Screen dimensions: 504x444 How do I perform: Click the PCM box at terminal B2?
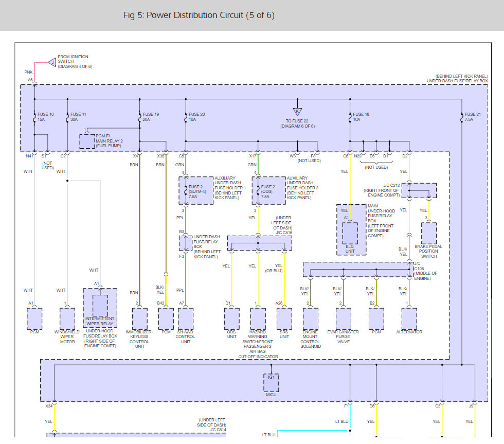pos(376,319)
